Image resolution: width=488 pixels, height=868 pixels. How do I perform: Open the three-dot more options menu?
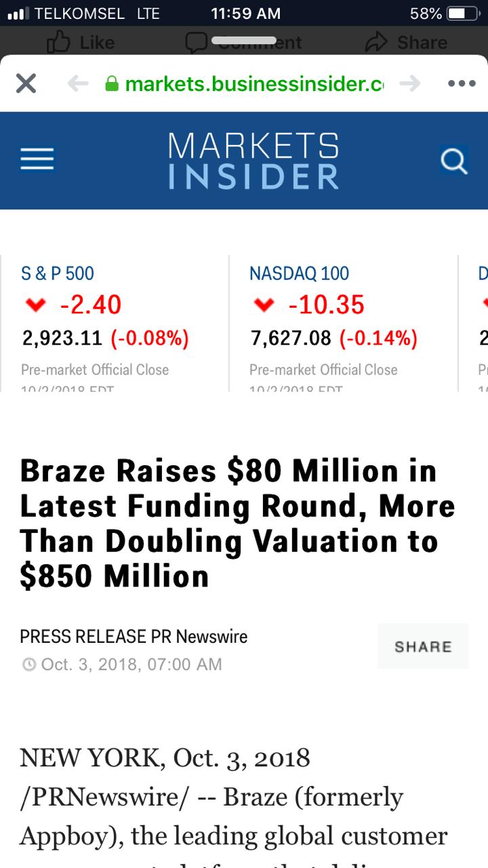[x=462, y=83]
